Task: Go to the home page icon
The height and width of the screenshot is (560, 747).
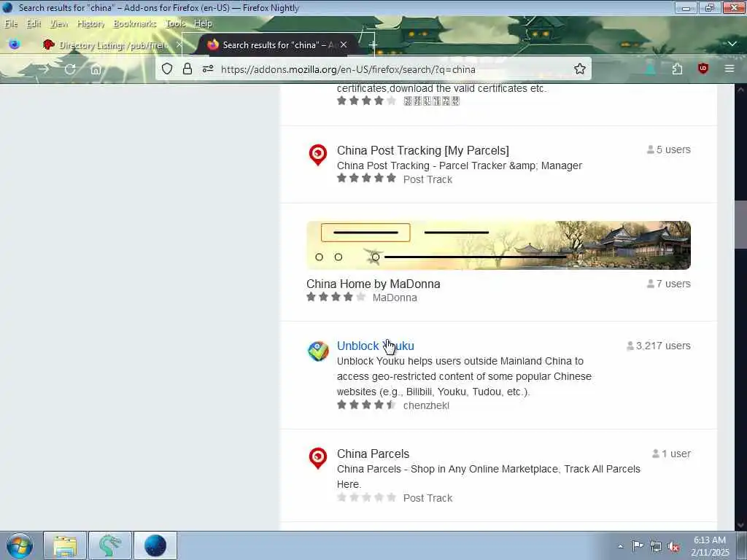Action: click(x=96, y=69)
